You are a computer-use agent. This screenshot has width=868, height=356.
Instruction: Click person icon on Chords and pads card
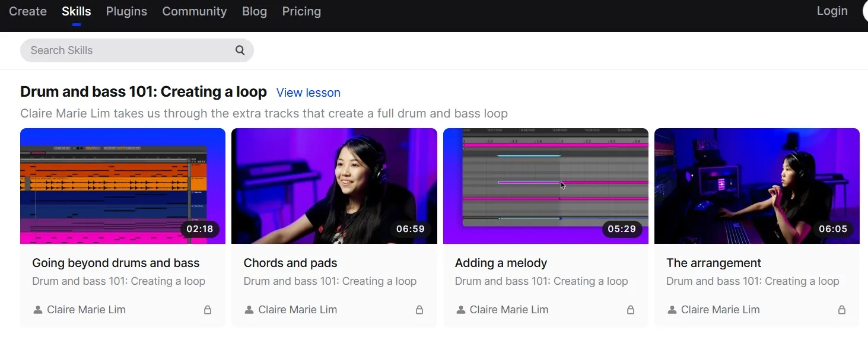coord(249,310)
